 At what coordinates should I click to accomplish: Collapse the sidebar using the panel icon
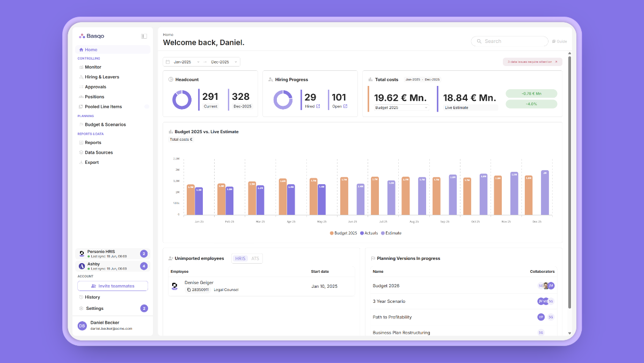[144, 37]
